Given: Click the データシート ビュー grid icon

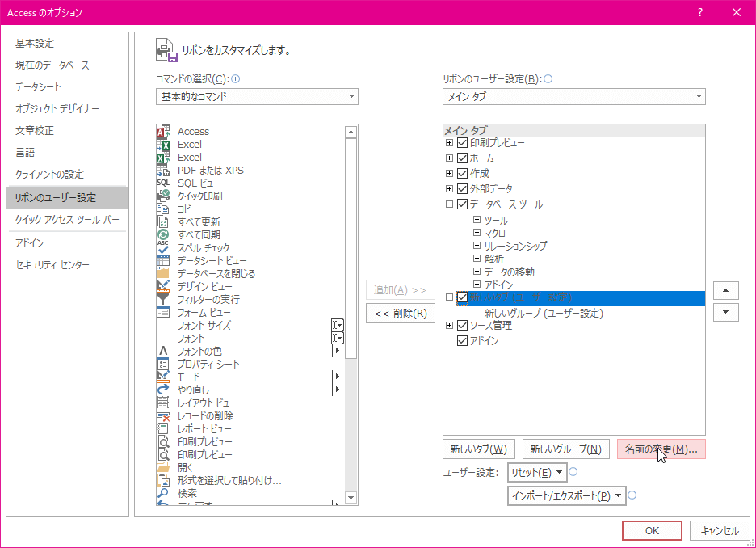Looking at the screenshot, I should 163,261.
